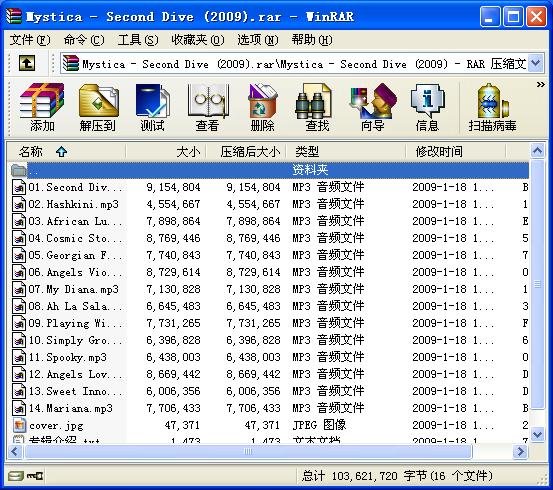Open the 命令(C) menu
The image size is (553, 490).
click(x=84, y=40)
